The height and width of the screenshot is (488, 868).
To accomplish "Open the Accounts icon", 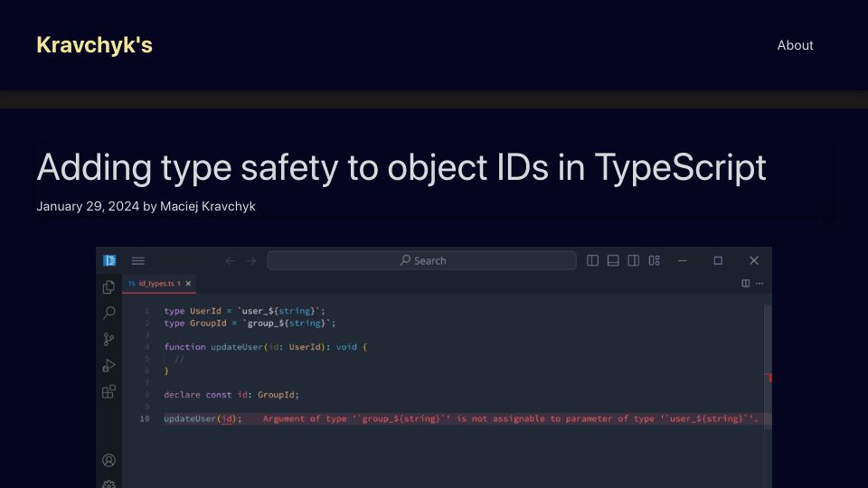I will (x=109, y=460).
